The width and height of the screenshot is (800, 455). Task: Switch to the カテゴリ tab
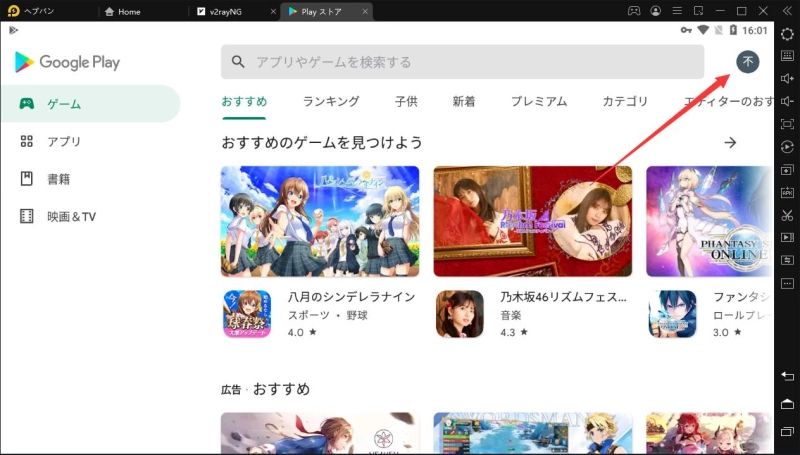pyautogui.click(x=625, y=101)
